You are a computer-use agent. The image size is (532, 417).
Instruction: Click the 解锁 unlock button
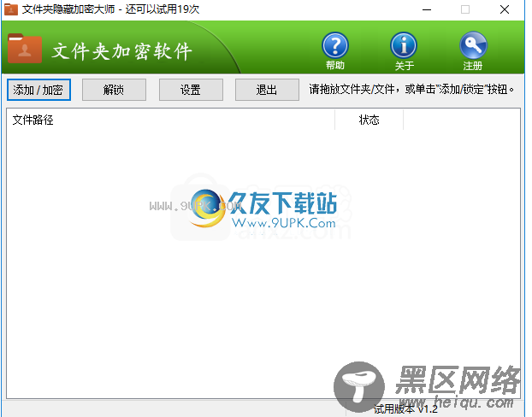pos(114,90)
